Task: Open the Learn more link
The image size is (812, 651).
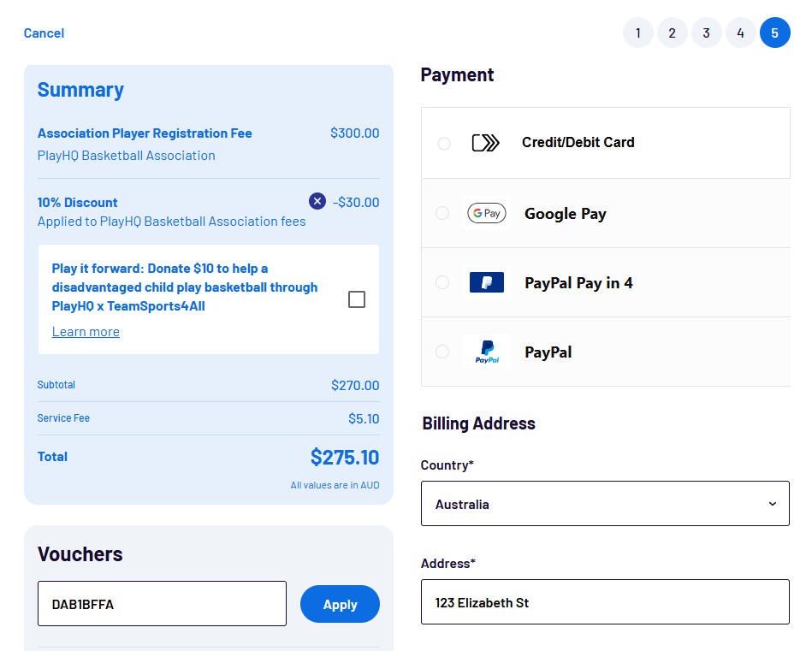Action: point(86,331)
